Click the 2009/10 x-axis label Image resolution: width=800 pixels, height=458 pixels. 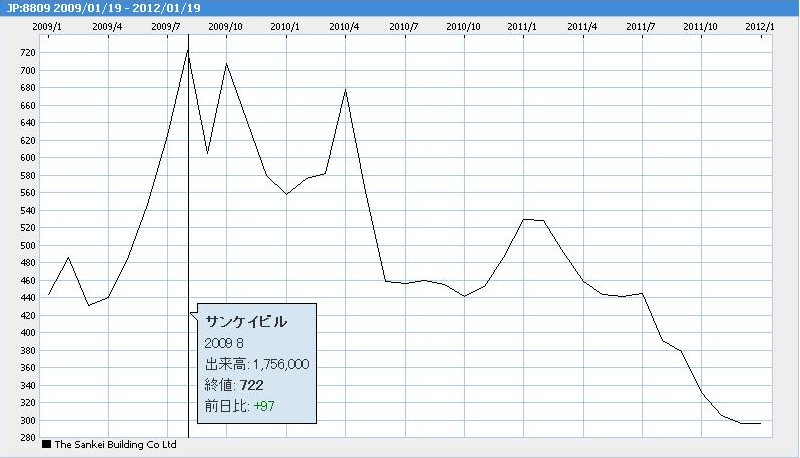pos(226,27)
